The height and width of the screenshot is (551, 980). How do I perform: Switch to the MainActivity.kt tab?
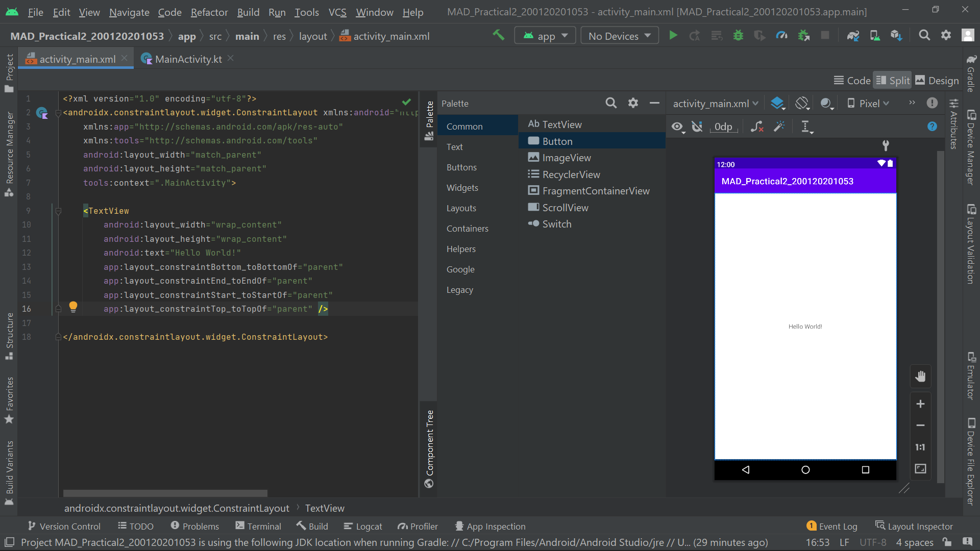(x=188, y=59)
